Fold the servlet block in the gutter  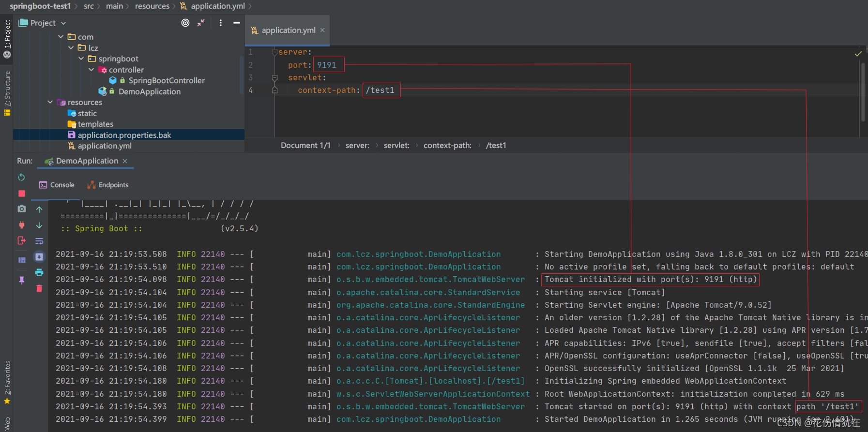click(x=274, y=77)
